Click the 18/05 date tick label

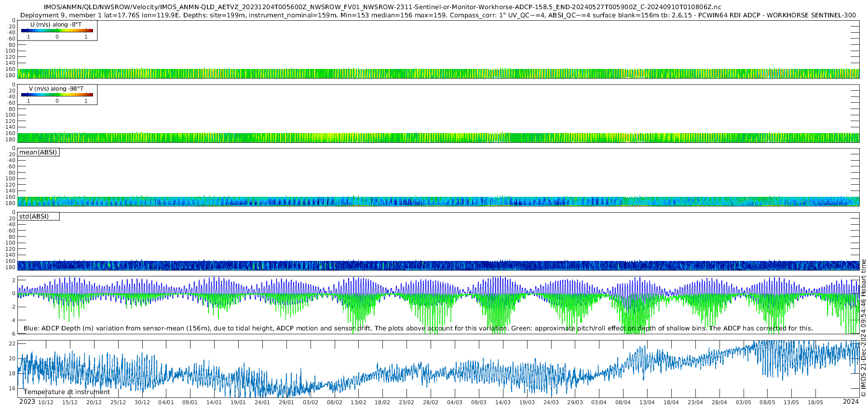tap(815, 402)
